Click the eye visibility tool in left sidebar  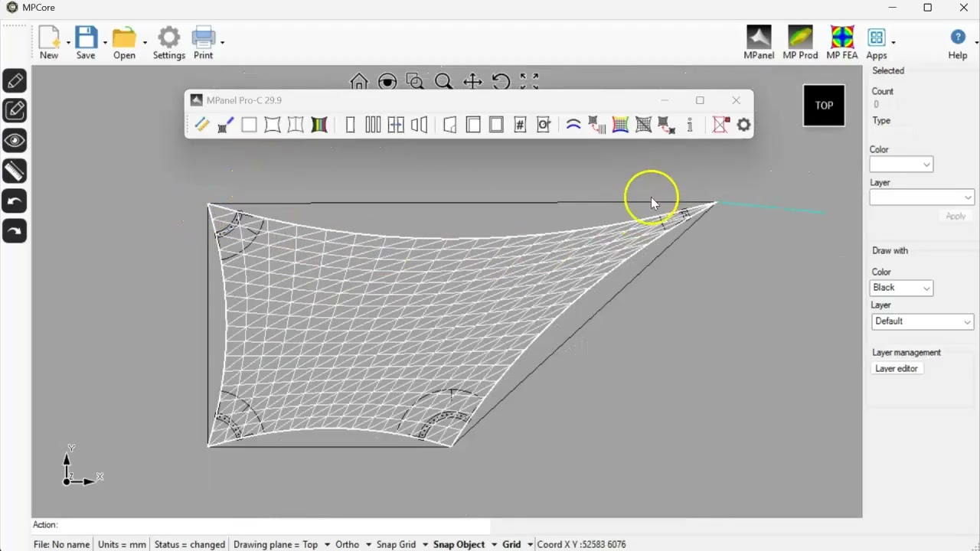15,141
